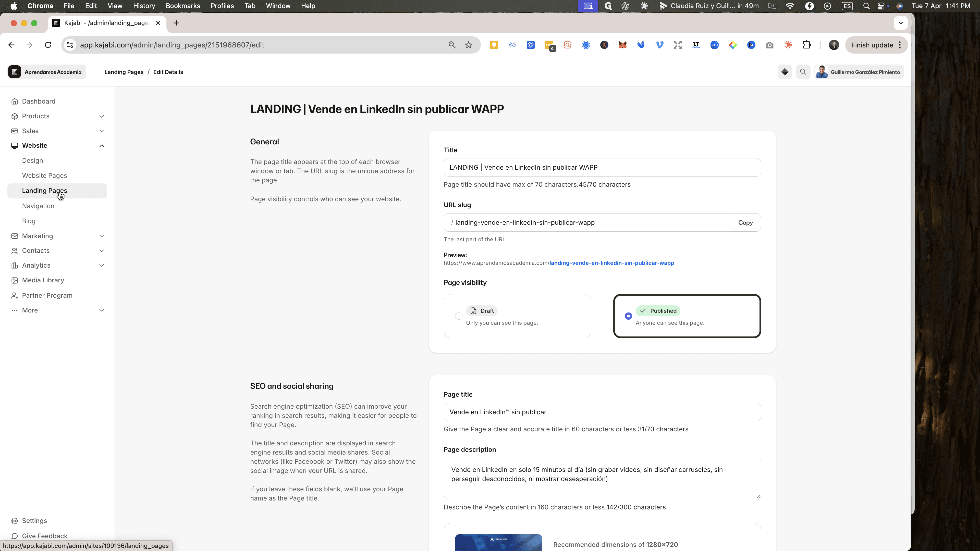Expand the More menu chevron
980x551 pixels.
(x=102, y=310)
